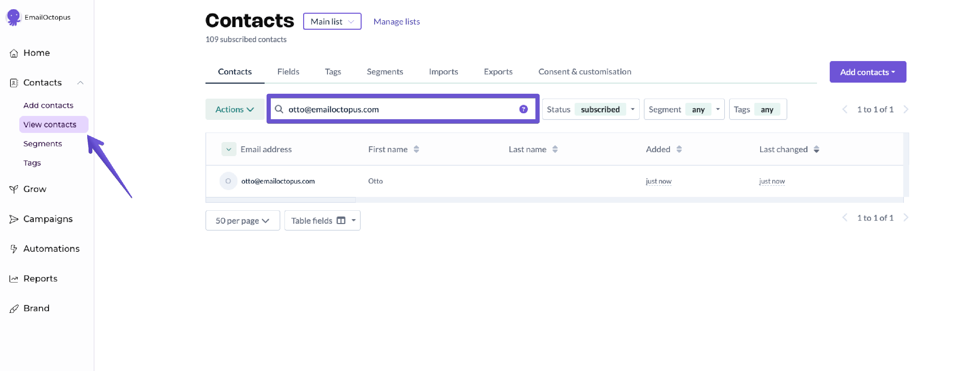980x371 pixels.
Task: Click the Grow sprout icon in the sidebar
Action: pyautogui.click(x=14, y=189)
